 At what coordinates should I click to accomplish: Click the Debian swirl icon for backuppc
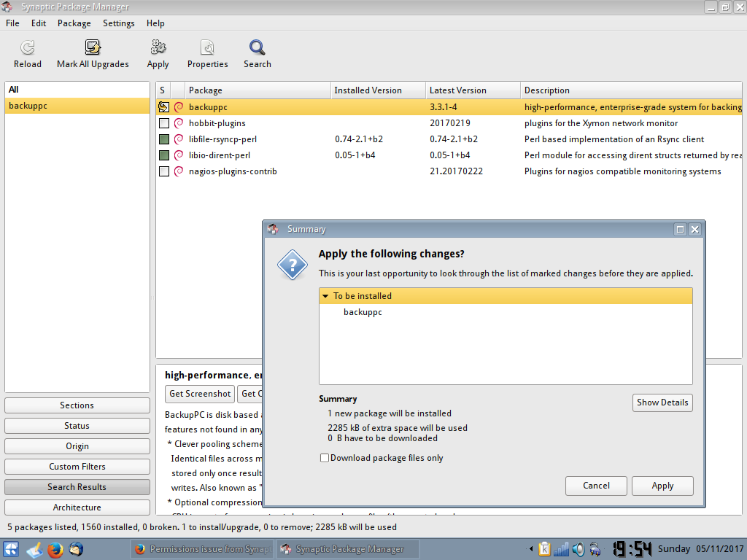coord(179,107)
